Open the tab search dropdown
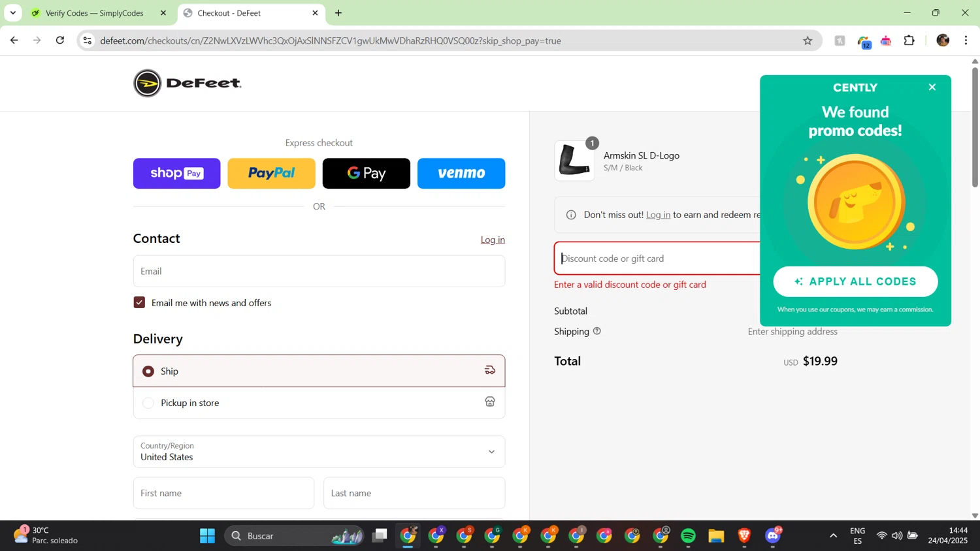This screenshot has width=980, height=551. 12,13
